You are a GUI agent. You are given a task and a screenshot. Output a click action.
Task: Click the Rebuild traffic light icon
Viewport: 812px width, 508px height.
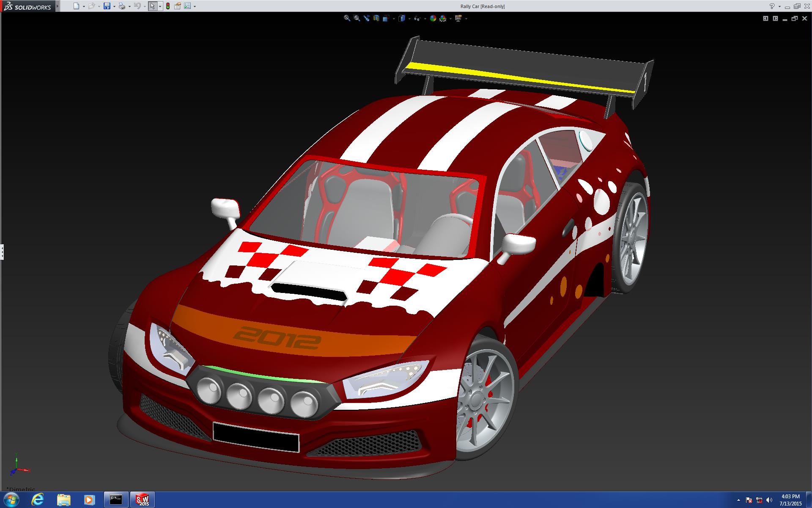168,6
